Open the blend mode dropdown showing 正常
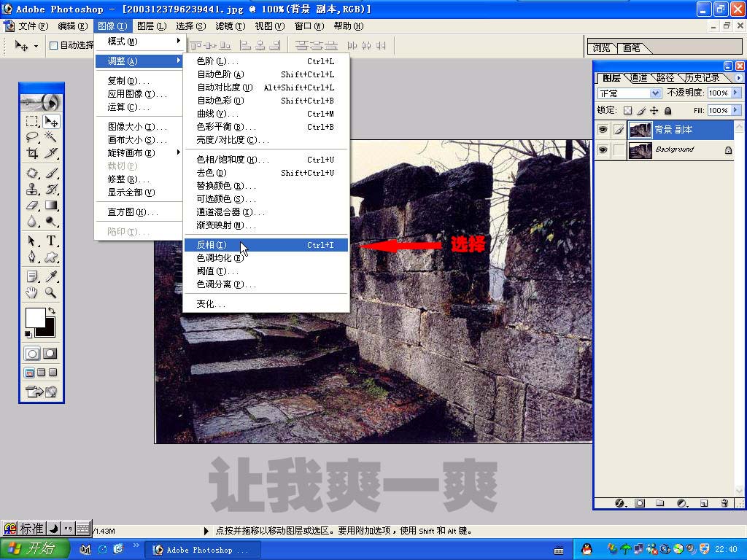This screenshot has width=747, height=560. [629, 93]
